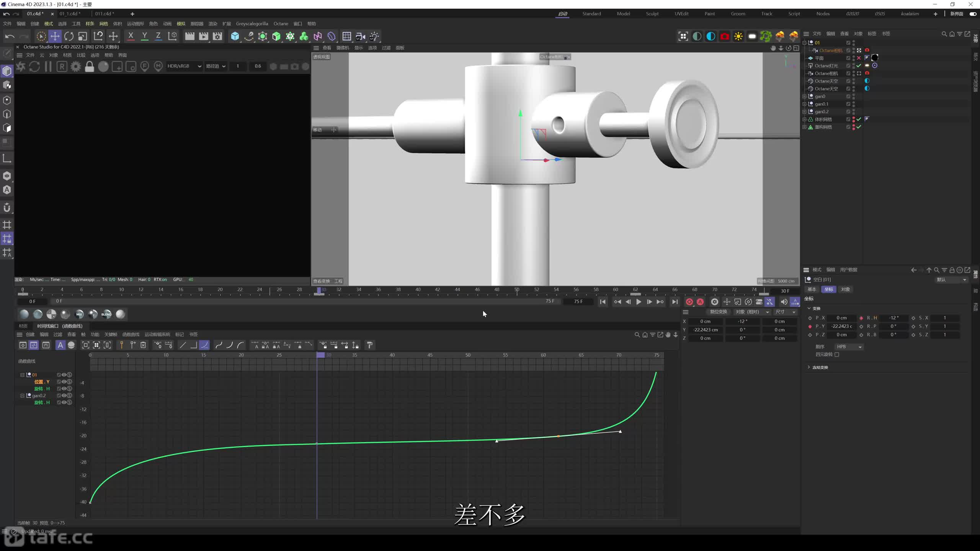The width and height of the screenshot is (980, 551).
Task: Select the Move tool in top toolbar
Action: coord(55,36)
